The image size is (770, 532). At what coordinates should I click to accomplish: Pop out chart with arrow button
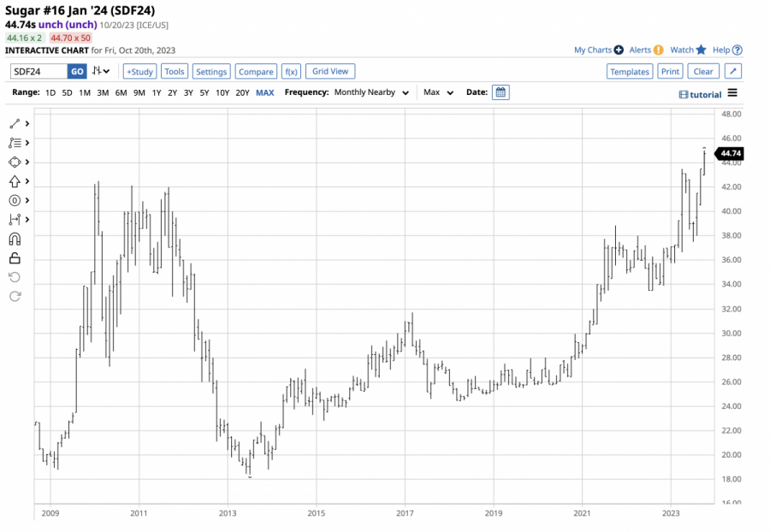click(733, 71)
